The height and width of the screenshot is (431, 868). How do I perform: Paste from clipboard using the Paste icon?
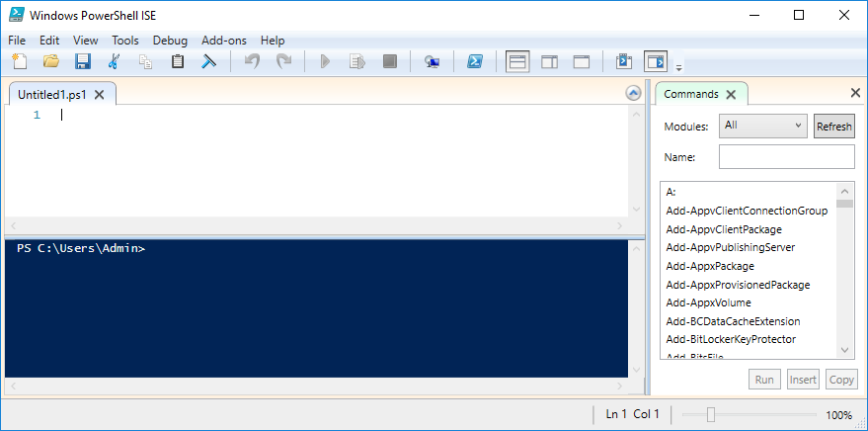coord(177,61)
